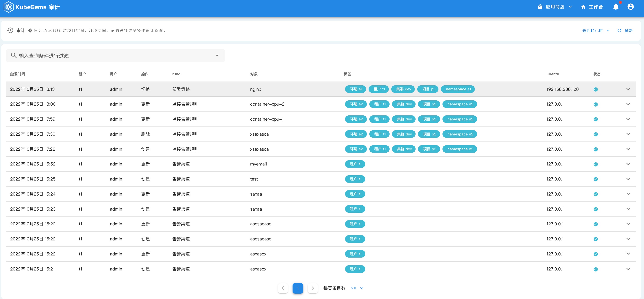Open the 最近12小时 time range dropdown
The height and width of the screenshot is (299, 644).
(596, 30)
